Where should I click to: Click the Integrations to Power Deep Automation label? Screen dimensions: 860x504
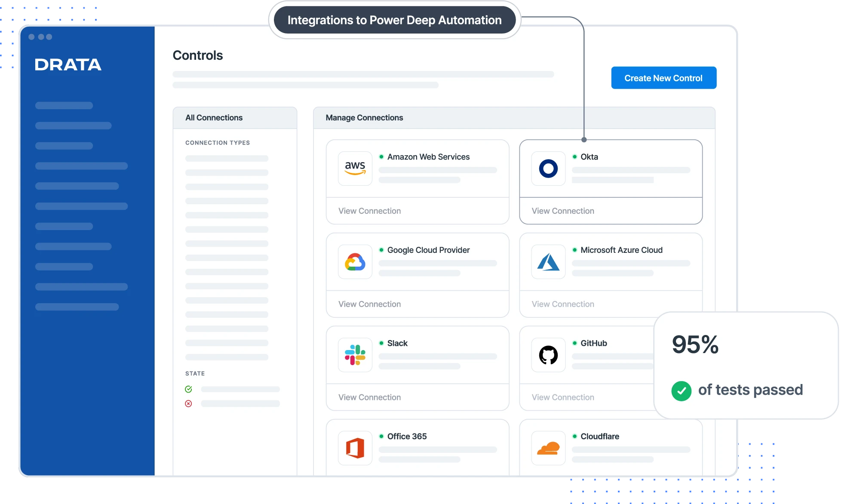click(x=394, y=20)
